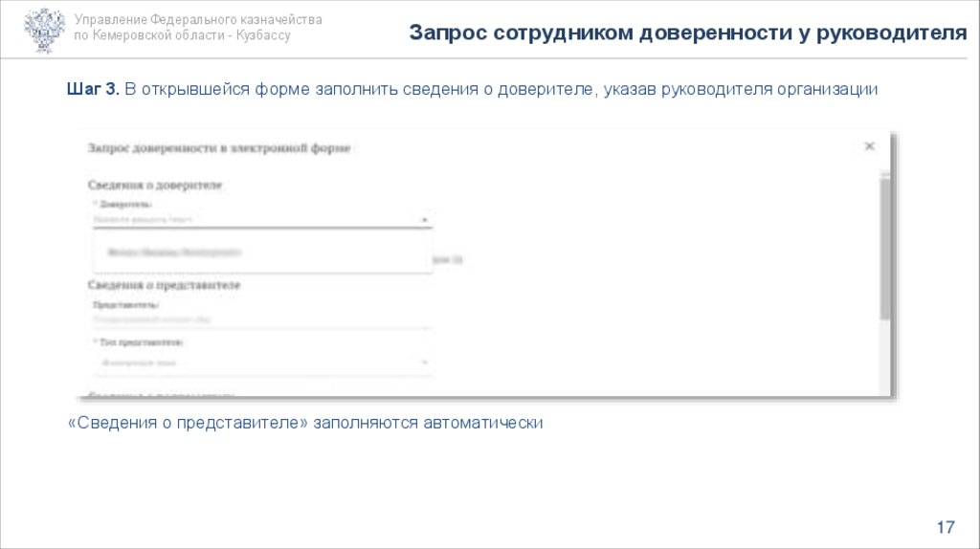Click into the Доверитель search field

pos(249,220)
